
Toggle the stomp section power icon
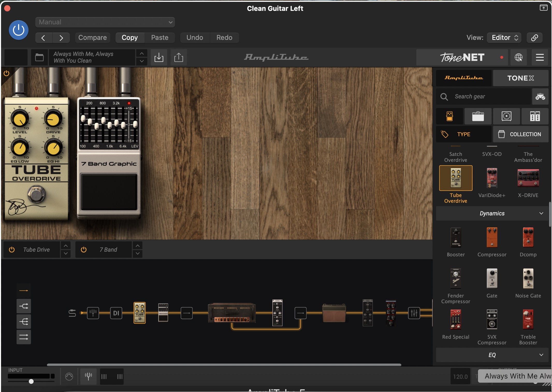click(6, 73)
